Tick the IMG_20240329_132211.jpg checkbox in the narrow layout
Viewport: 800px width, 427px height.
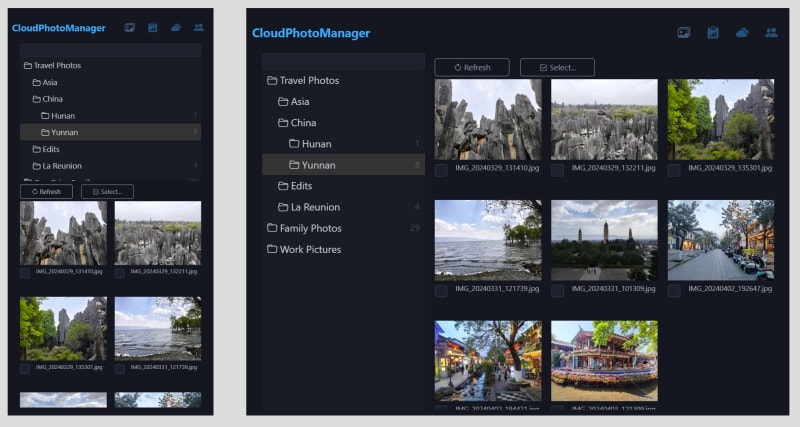click(119, 273)
